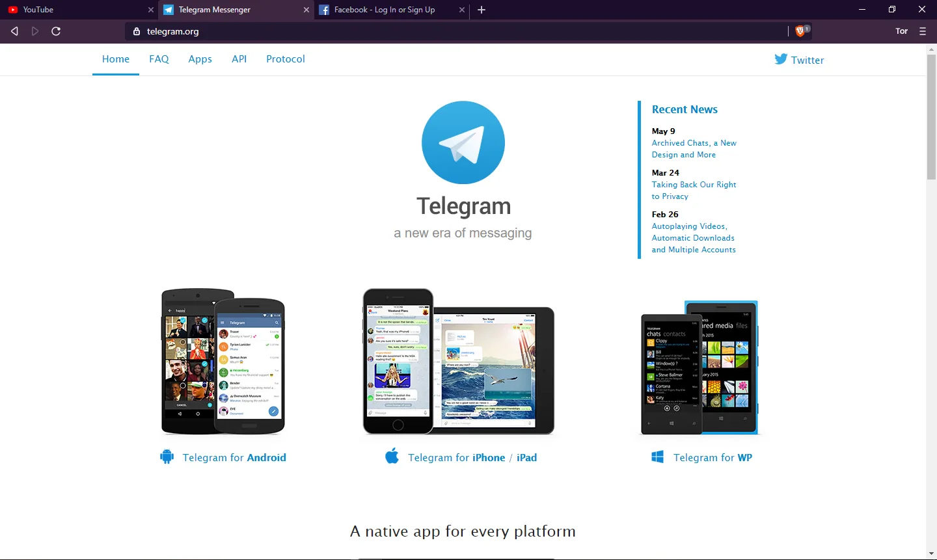This screenshot has height=560, width=937.
Task: Click the large Telegram paper plane logo
Action: pyautogui.click(x=463, y=142)
